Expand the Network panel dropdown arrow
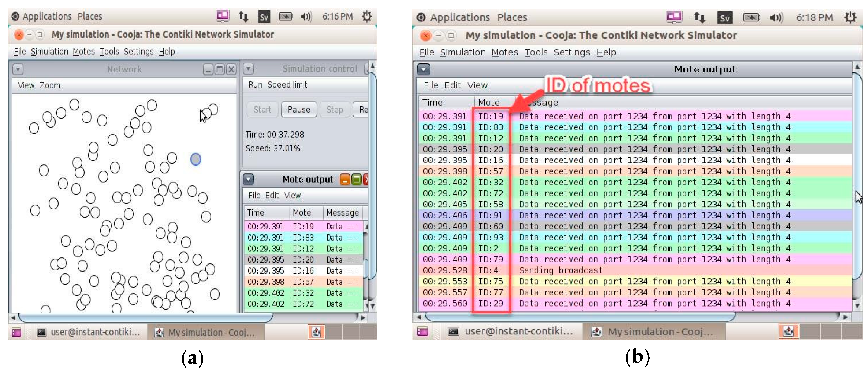868x373 pixels. [18, 69]
